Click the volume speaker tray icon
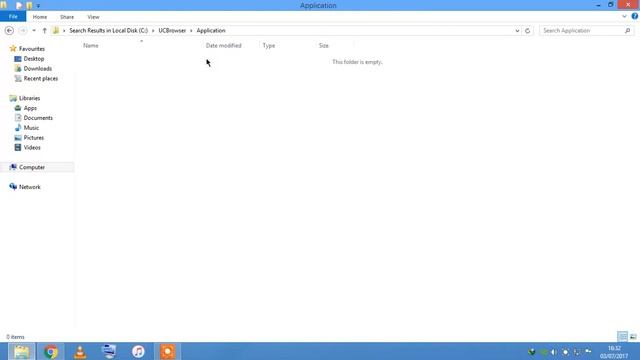This screenshot has width=640, height=360. click(x=554, y=352)
